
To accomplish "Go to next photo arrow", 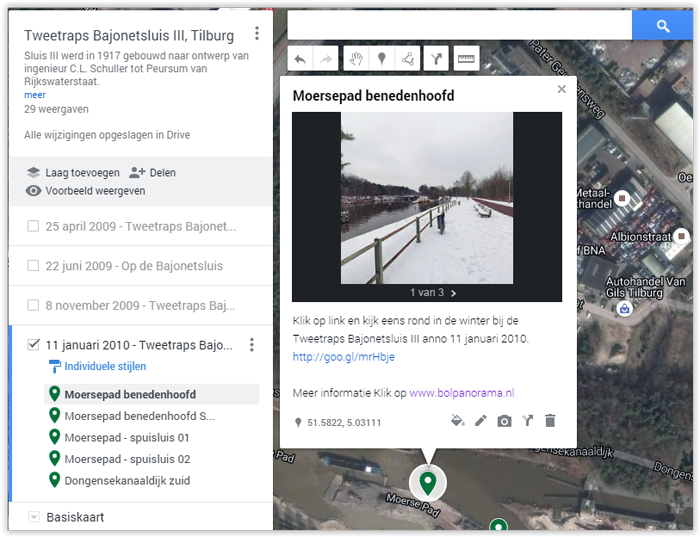I will [x=454, y=293].
